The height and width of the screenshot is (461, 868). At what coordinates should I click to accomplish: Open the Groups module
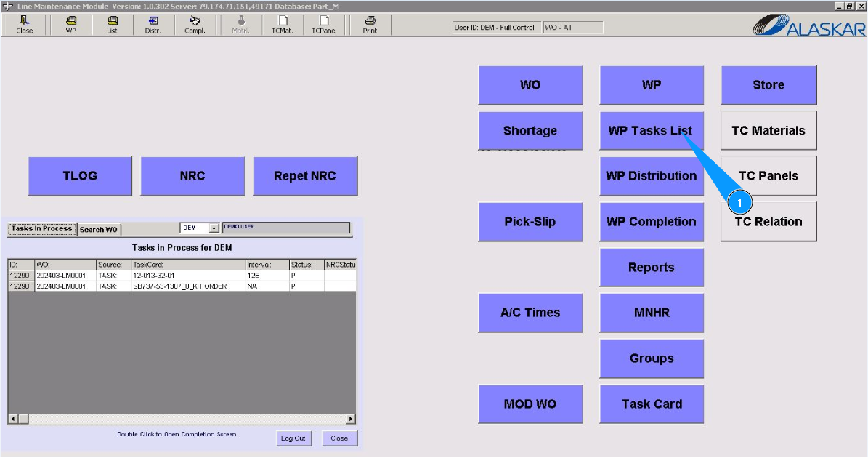click(652, 358)
